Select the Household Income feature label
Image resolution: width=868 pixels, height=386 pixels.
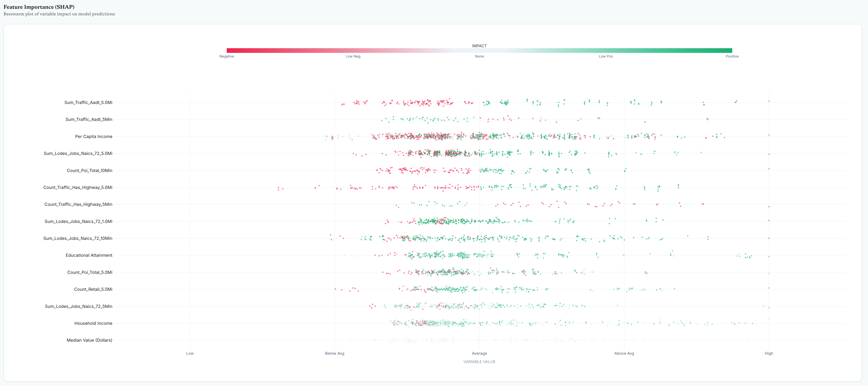click(94, 323)
